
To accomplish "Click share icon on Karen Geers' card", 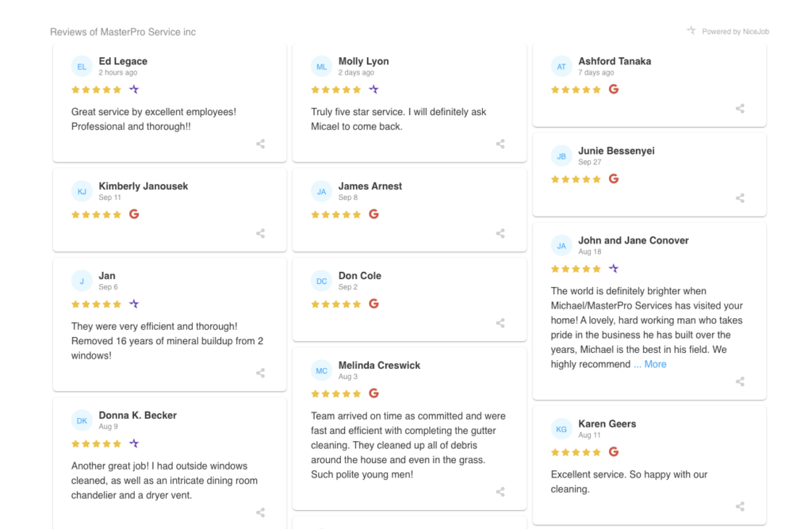I will pyautogui.click(x=740, y=507).
